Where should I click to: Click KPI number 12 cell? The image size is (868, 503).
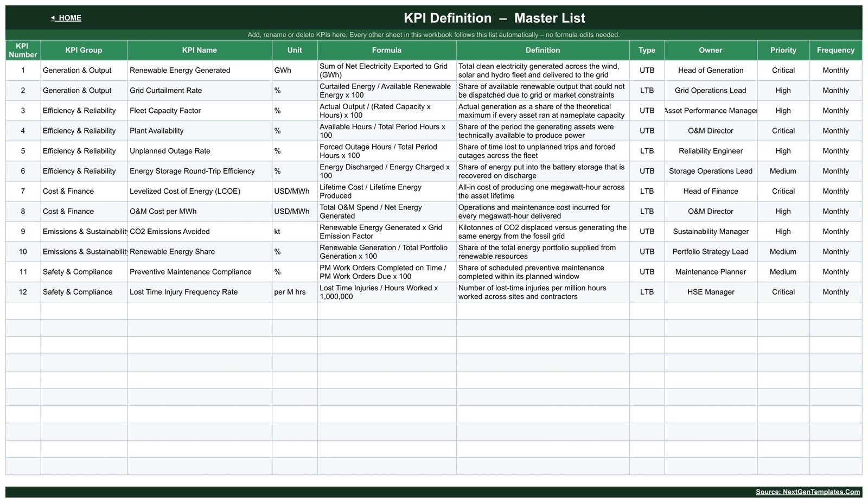[23, 291]
